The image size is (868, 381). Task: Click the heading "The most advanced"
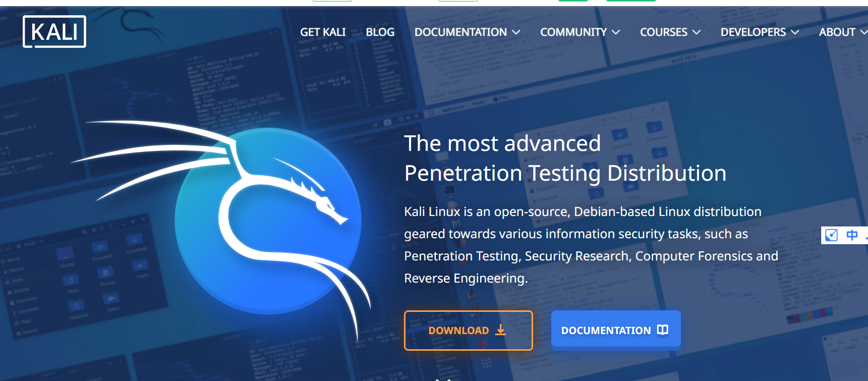point(502,143)
